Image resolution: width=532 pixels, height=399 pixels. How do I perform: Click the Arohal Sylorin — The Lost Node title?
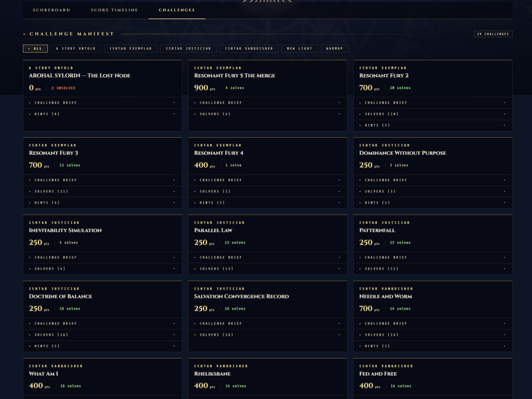pos(80,76)
